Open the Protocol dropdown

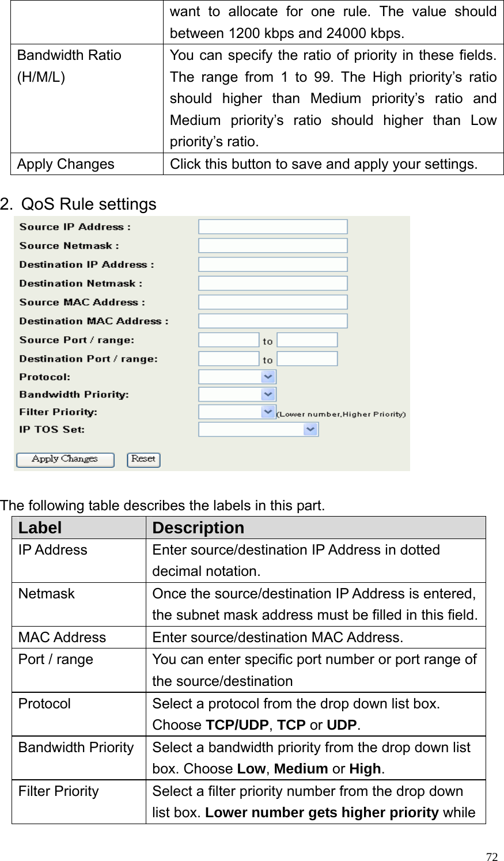pyautogui.click(x=236, y=377)
